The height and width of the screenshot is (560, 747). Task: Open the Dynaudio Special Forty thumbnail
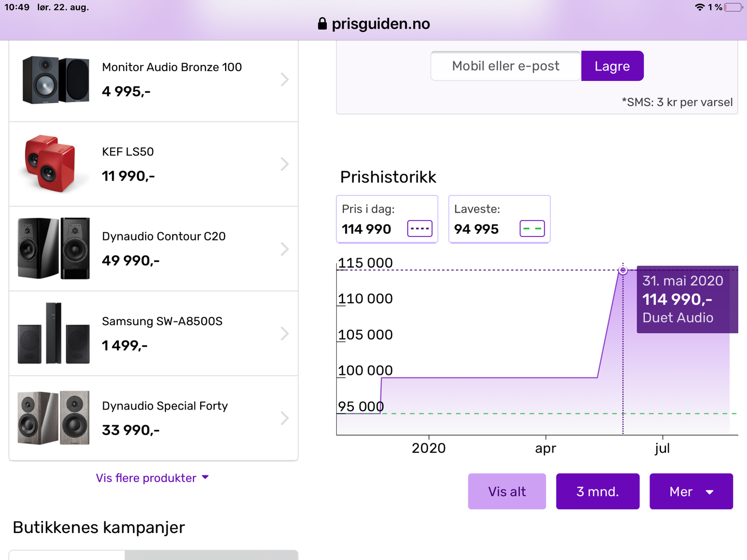(x=54, y=418)
